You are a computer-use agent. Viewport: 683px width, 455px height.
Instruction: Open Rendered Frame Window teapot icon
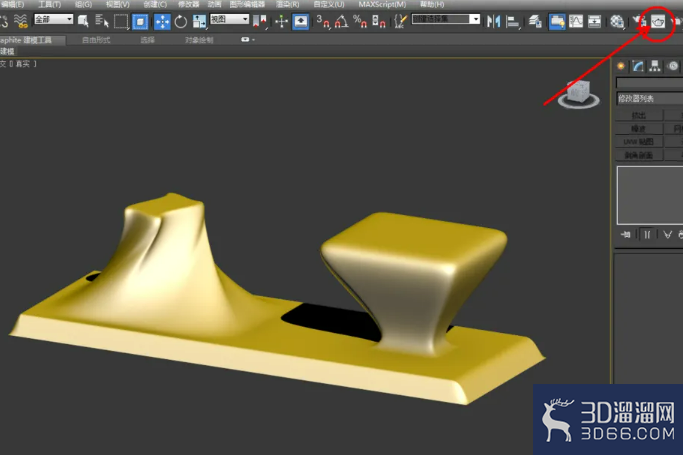coord(658,21)
